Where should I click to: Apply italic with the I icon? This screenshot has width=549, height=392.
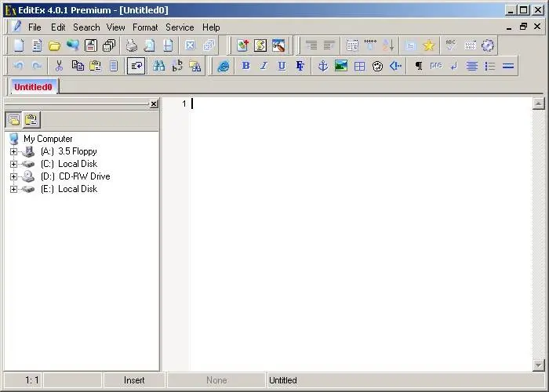pos(264,66)
